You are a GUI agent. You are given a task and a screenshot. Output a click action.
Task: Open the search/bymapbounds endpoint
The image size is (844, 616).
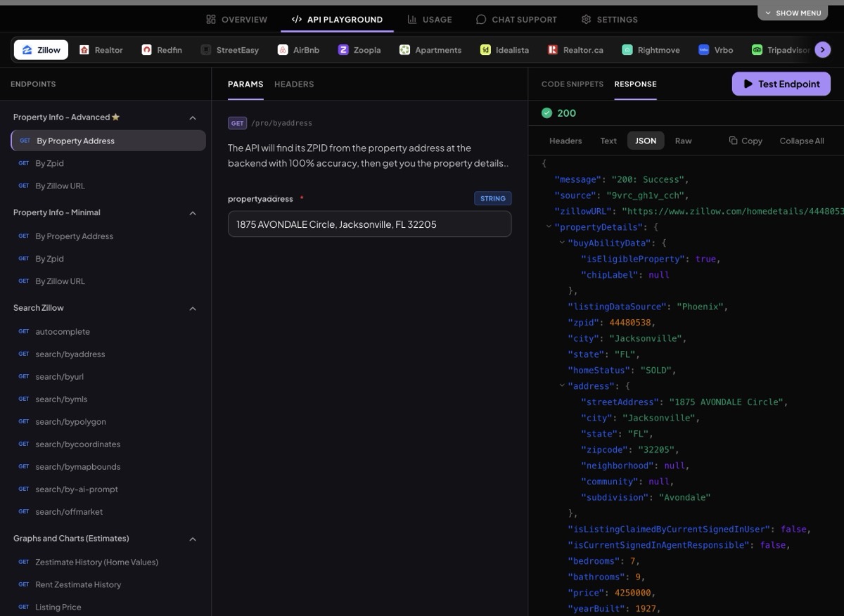point(108,467)
